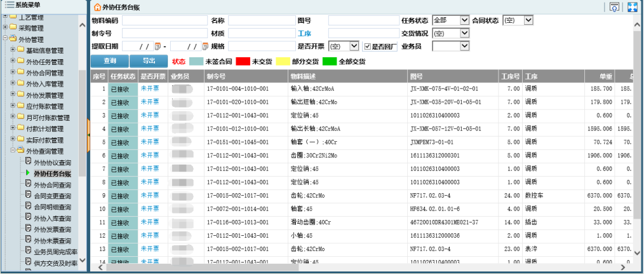Select 外协发票查询 from the sidebar

[52, 229]
